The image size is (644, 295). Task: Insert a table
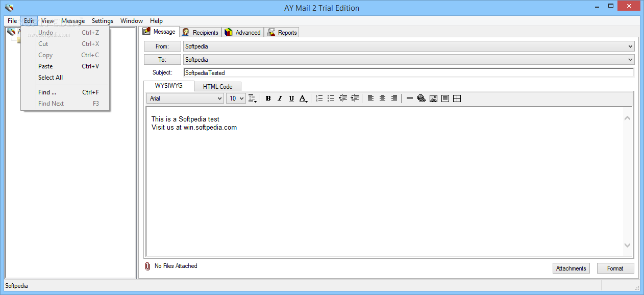click(457, 99)
